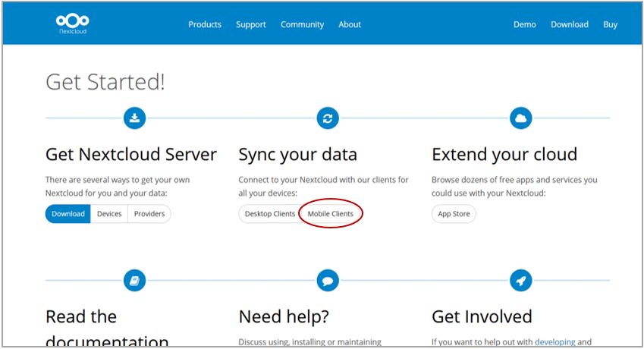Select the Devices button

coord(109,214)
